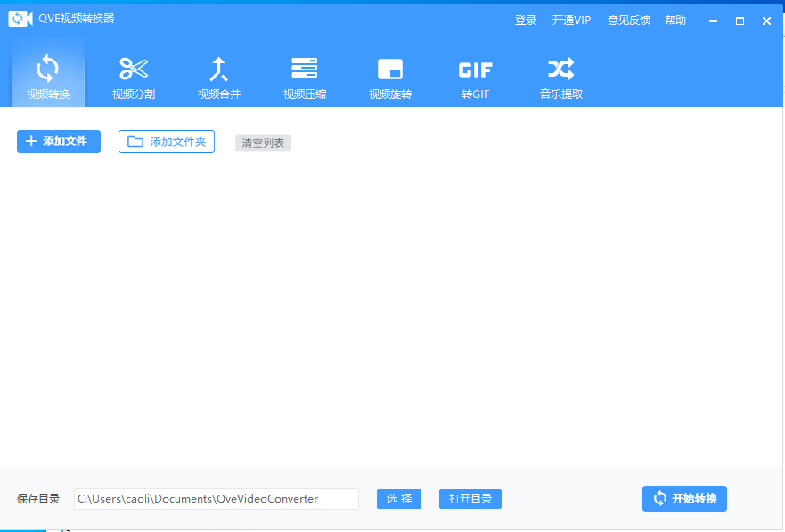This screenshot has height=532, width=785.
Task: Click the 添加文件 button
Action: pyautogui.click(x=59, y=142)
